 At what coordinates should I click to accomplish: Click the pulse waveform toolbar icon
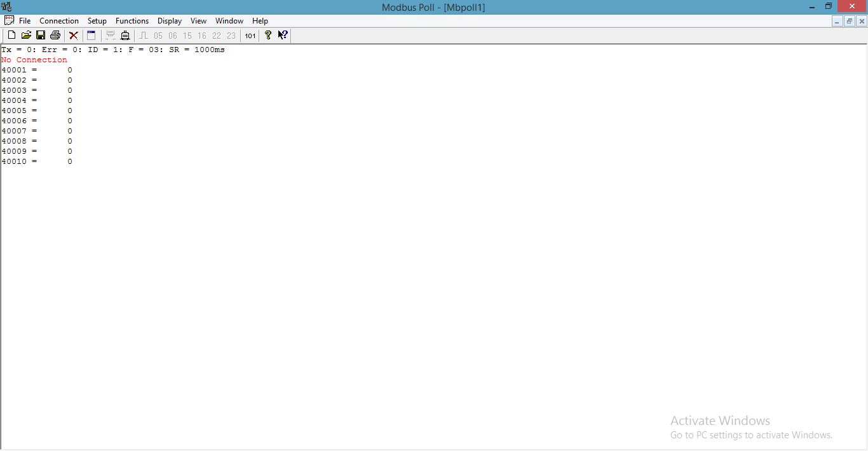[x=144, y=36]
